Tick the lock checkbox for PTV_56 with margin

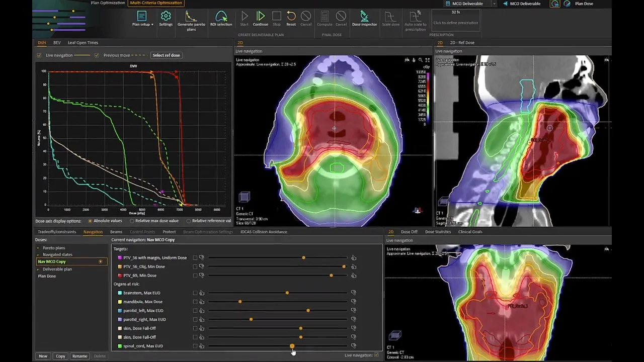coord(195,258)
